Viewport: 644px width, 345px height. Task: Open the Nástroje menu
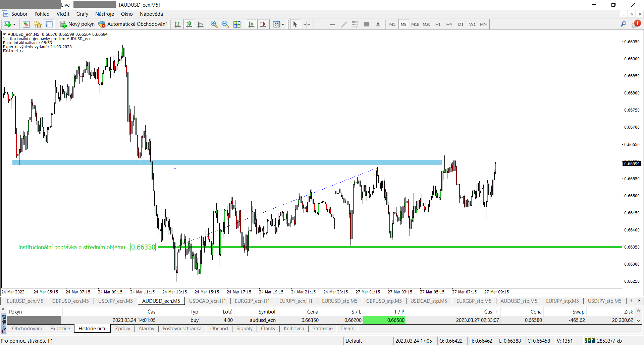click(x=104, y=14)
